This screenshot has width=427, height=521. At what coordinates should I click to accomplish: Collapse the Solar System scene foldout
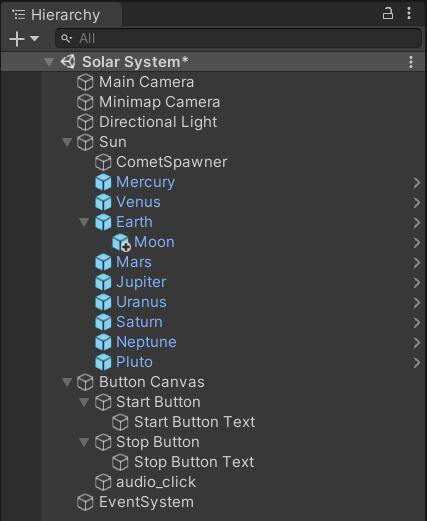49,62
